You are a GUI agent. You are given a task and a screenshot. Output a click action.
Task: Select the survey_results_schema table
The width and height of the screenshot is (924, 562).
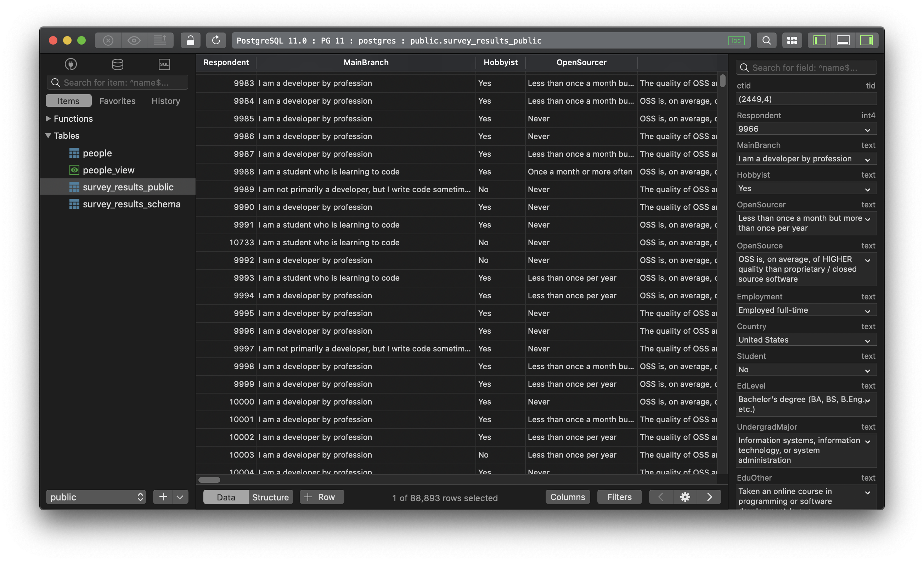pos(131,203)
